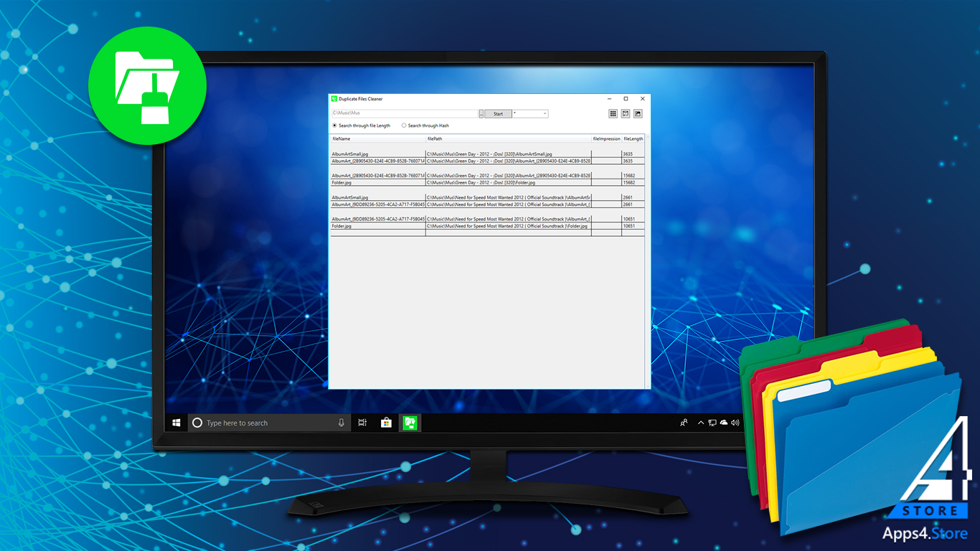The width and height of the screenshot is (980, 551).
Task: Maximize the Duplicate Files Cleaner window
Action: (x=626, y=98)
